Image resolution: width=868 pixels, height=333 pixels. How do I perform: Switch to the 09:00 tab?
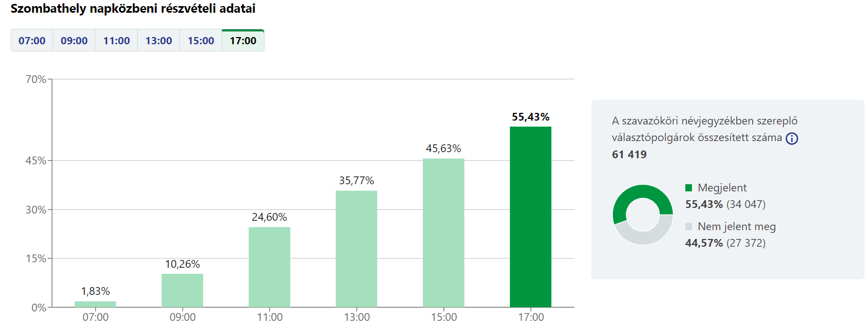[x=74, y=41]
